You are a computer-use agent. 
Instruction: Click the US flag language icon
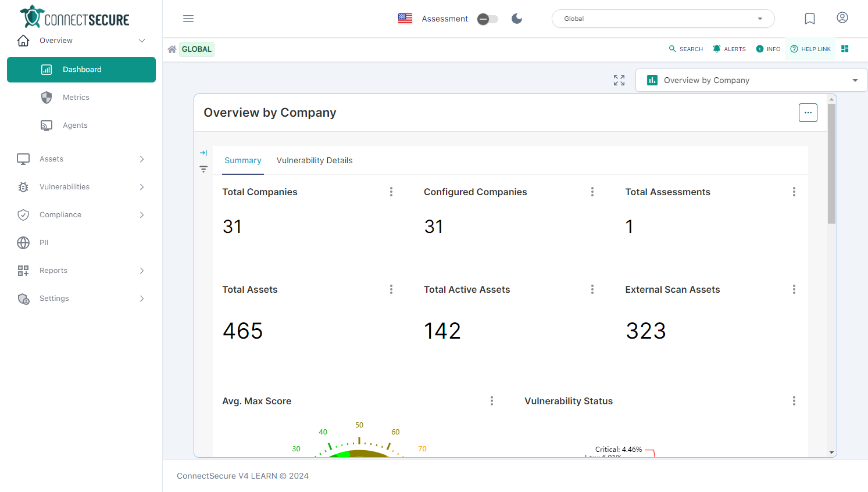tap(405, 19)
